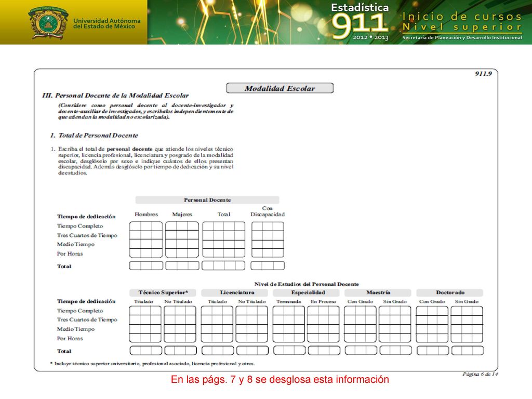
Task: Click italic note '(Considere como personal docente'
Action: 145,111
